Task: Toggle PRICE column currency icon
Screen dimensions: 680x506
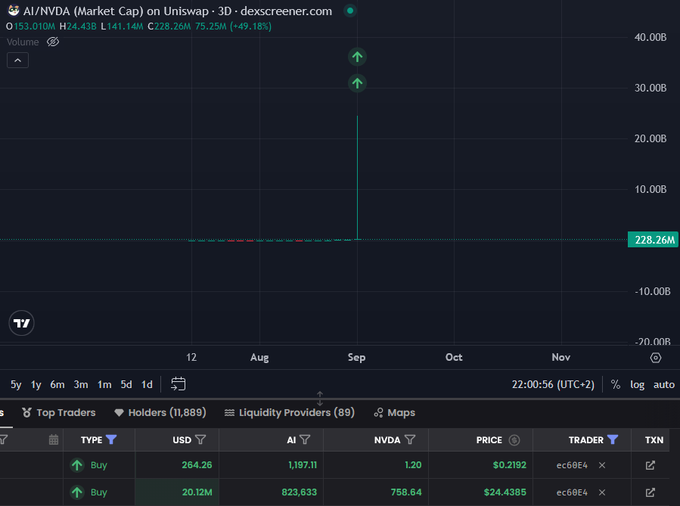Action: 514,440
